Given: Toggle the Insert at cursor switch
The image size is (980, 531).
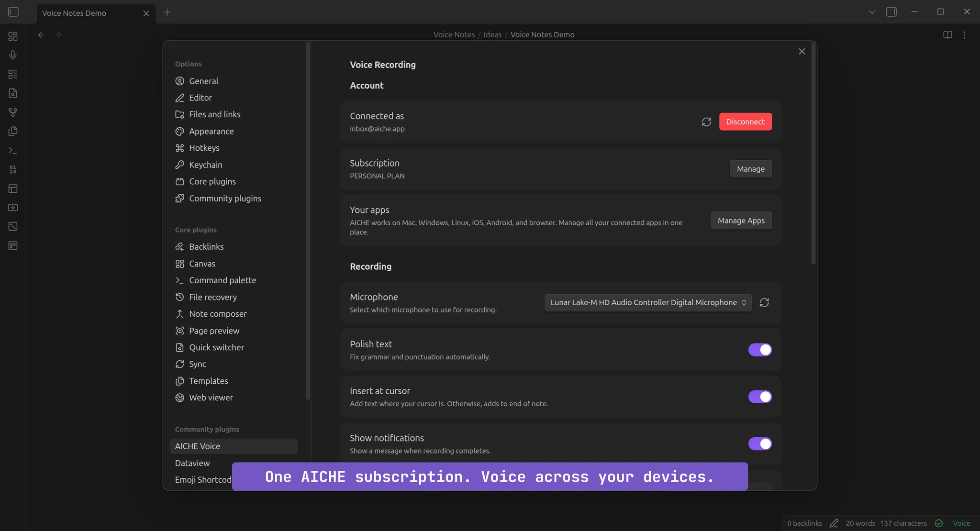Looking at the screenshot, I should 760,397.
